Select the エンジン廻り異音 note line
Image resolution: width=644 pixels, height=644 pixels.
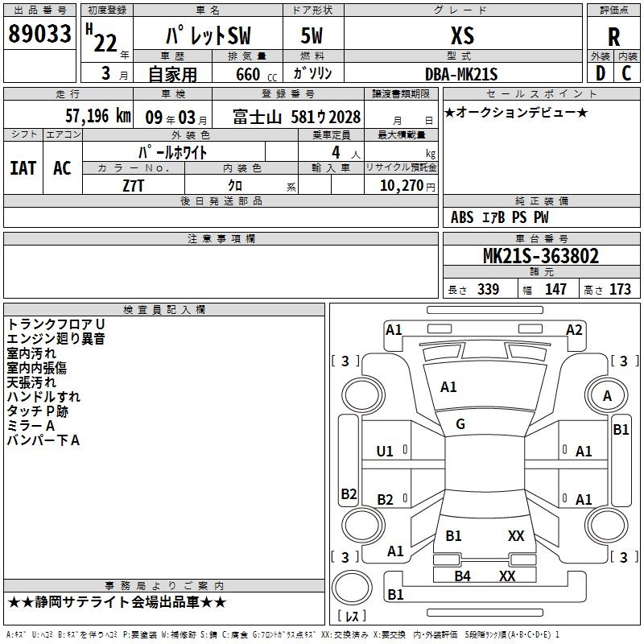pos(56,338)
